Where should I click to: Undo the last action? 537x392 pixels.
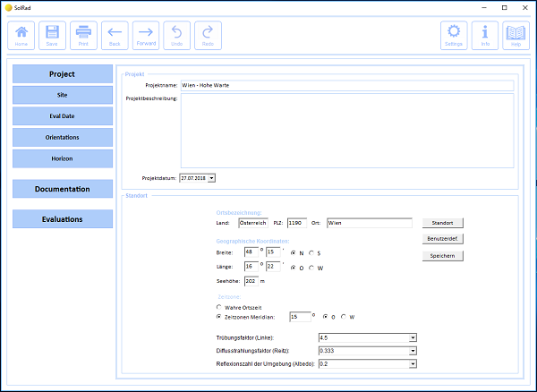[176, 35]
